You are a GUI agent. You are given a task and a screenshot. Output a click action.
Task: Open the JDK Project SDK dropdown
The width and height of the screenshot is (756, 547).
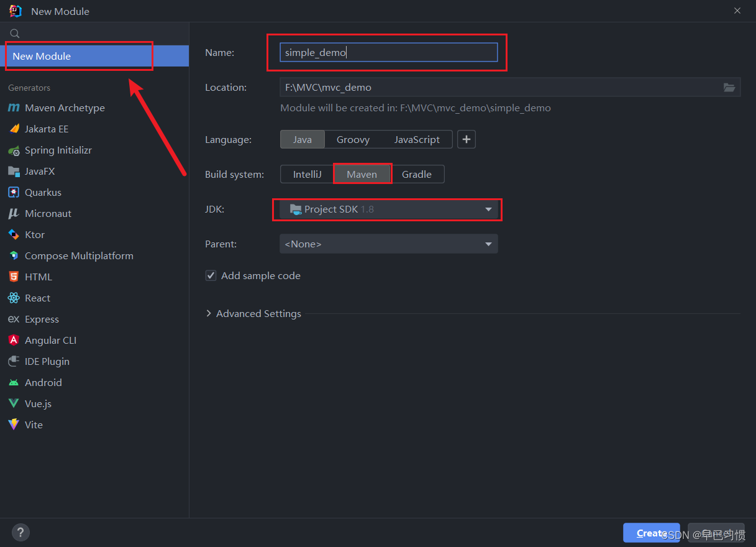pos(389,209)
